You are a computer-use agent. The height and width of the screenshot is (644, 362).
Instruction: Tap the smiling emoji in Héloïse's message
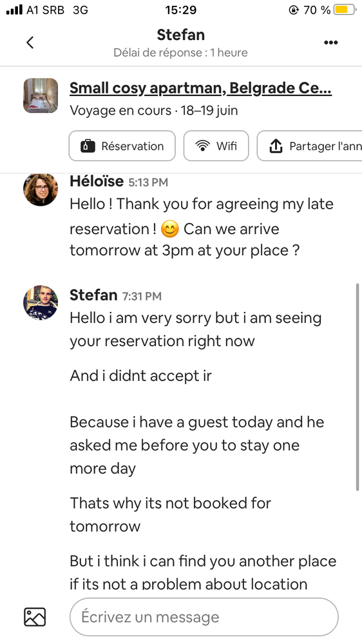tap(170, 229)
